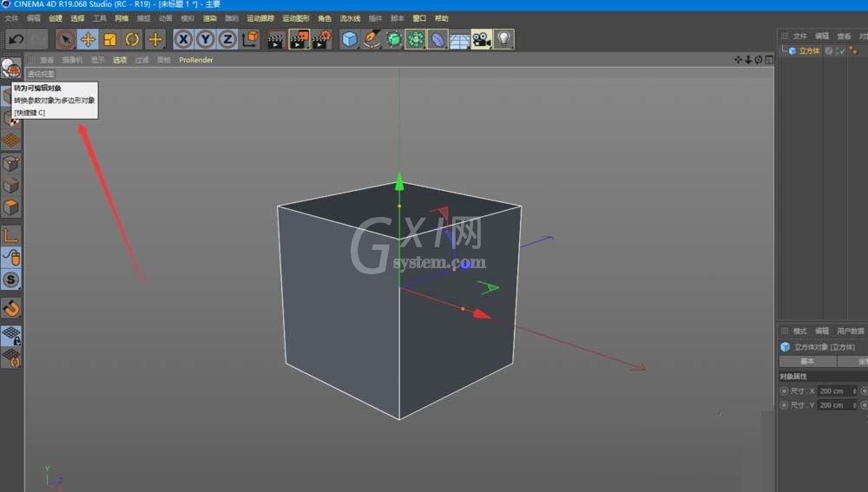
Task: Open Attribute Manager 模式 menu
Action: coord(800,331)
